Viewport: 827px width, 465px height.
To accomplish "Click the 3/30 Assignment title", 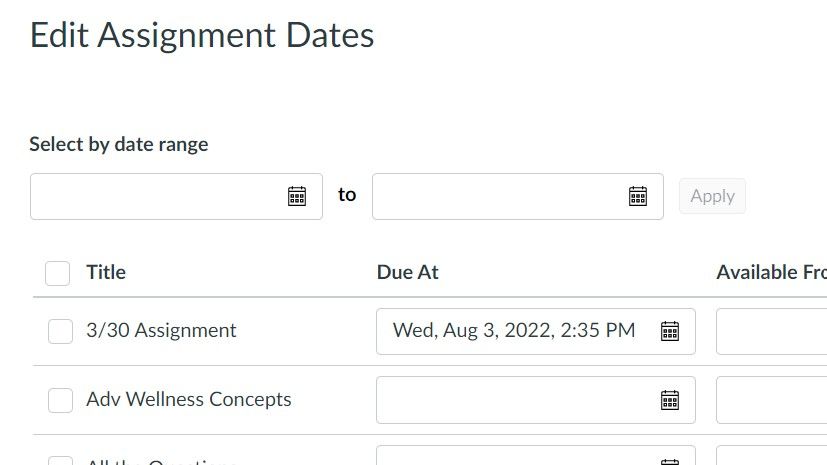I will pyautogui.click(x=162, y=330).
